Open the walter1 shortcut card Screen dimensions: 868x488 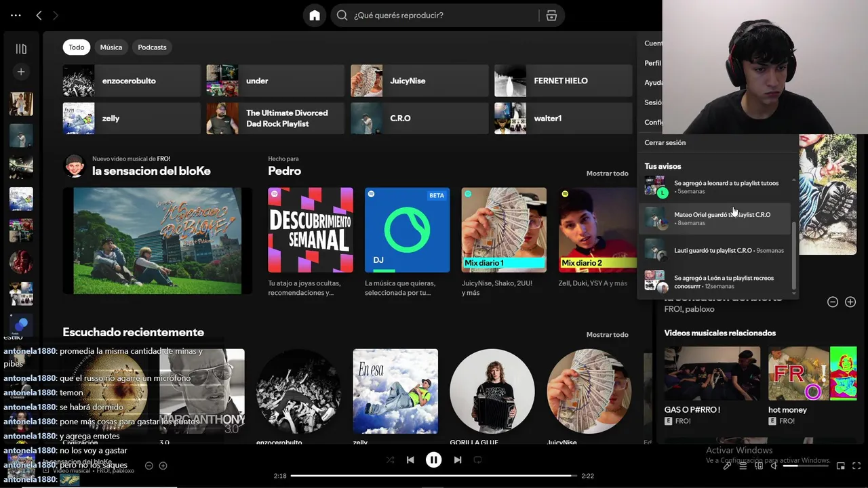pos(564,118)
